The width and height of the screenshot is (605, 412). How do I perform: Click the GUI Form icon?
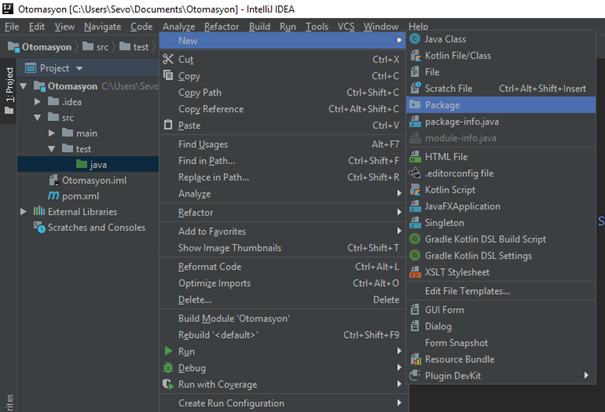click(415, 309)
